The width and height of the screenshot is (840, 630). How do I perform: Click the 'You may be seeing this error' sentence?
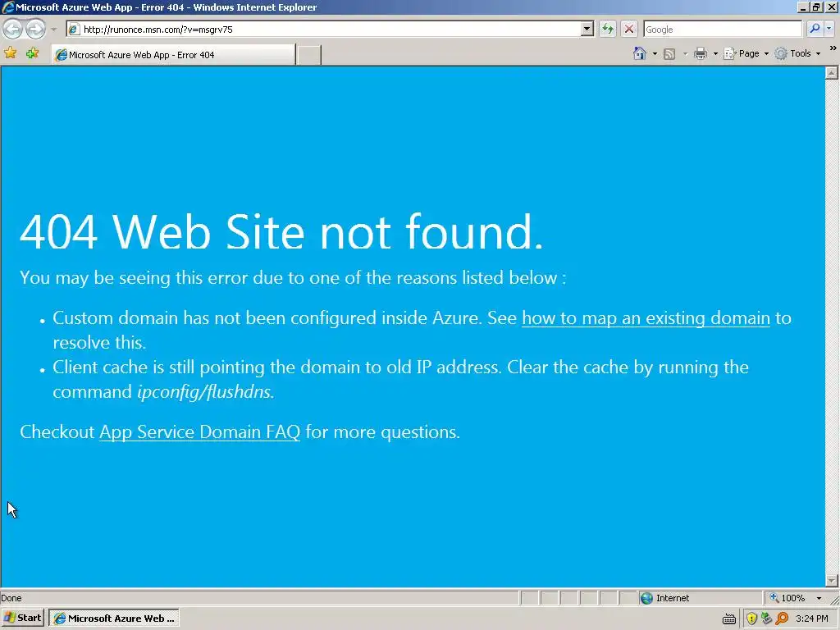[x=293, y=277]
